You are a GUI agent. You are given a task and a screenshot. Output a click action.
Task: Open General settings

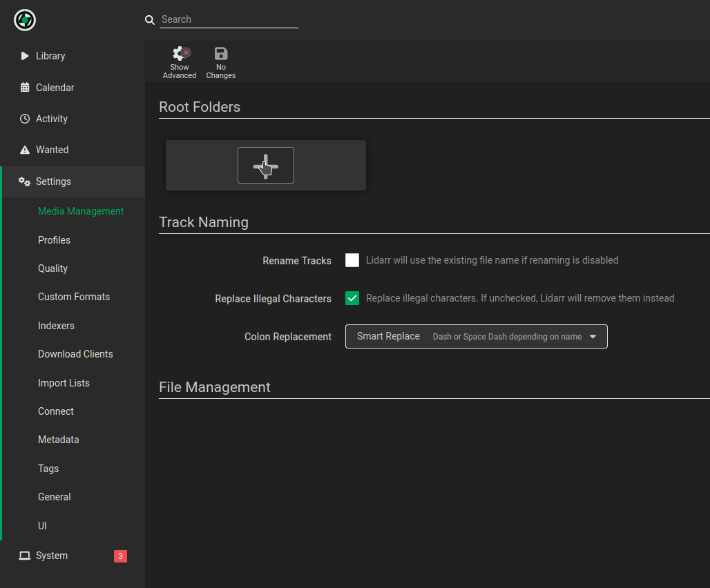tap(55, 497)
